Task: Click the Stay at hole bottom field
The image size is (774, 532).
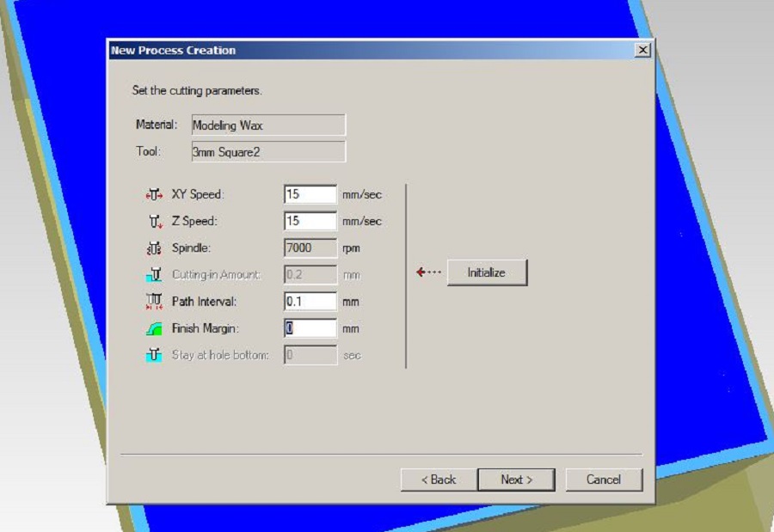Action: (310, 355)
